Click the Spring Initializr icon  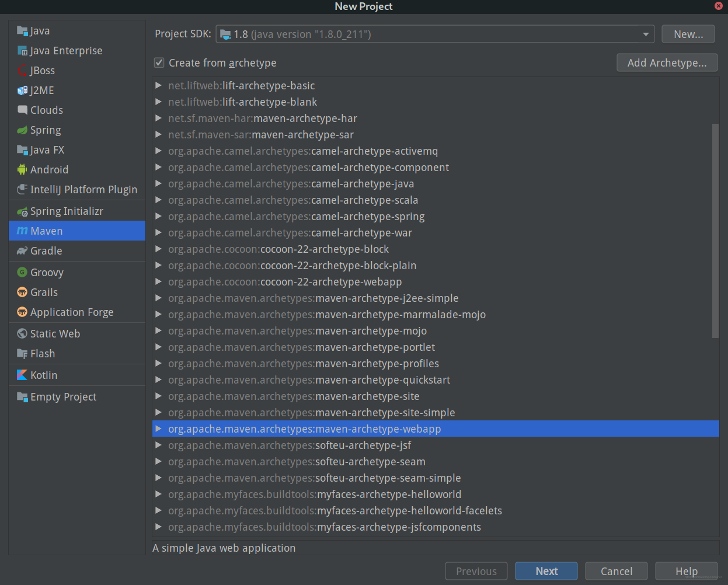23,211
